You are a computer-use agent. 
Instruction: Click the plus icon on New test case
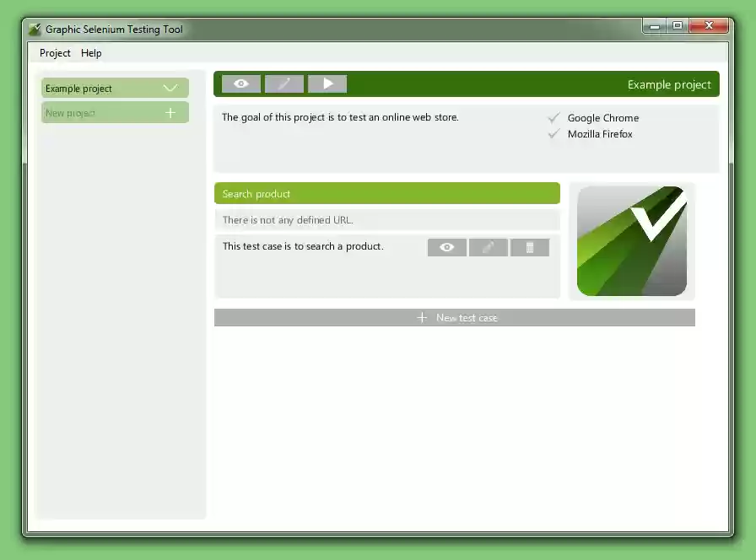422,318
